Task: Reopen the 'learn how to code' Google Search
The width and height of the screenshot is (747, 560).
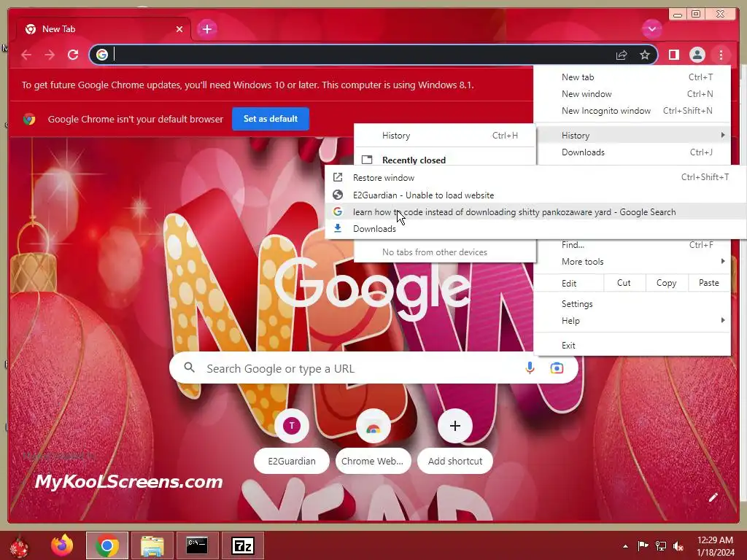Action: pyautogui.click(x=536, y=212)
